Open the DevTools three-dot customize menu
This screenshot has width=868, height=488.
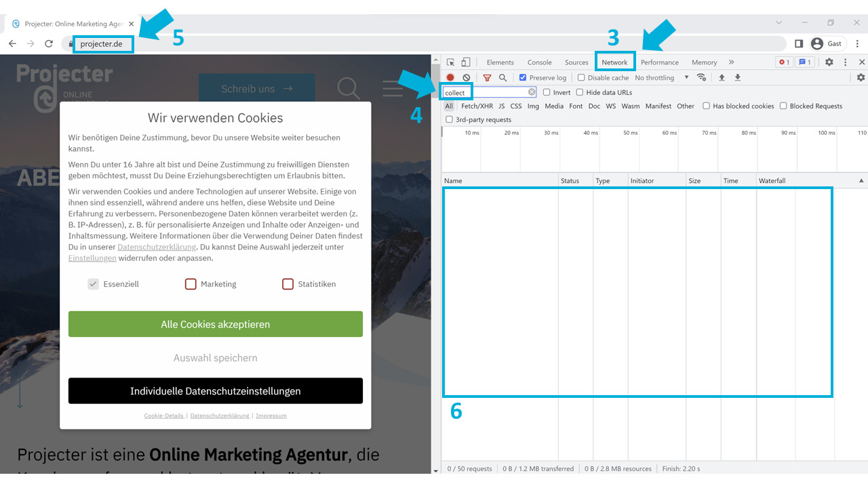click(845, 62)
